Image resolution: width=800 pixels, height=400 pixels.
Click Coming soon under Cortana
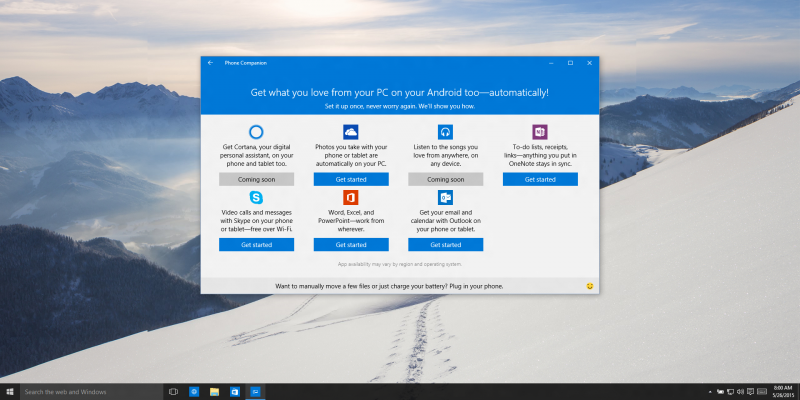click(256, 179)
